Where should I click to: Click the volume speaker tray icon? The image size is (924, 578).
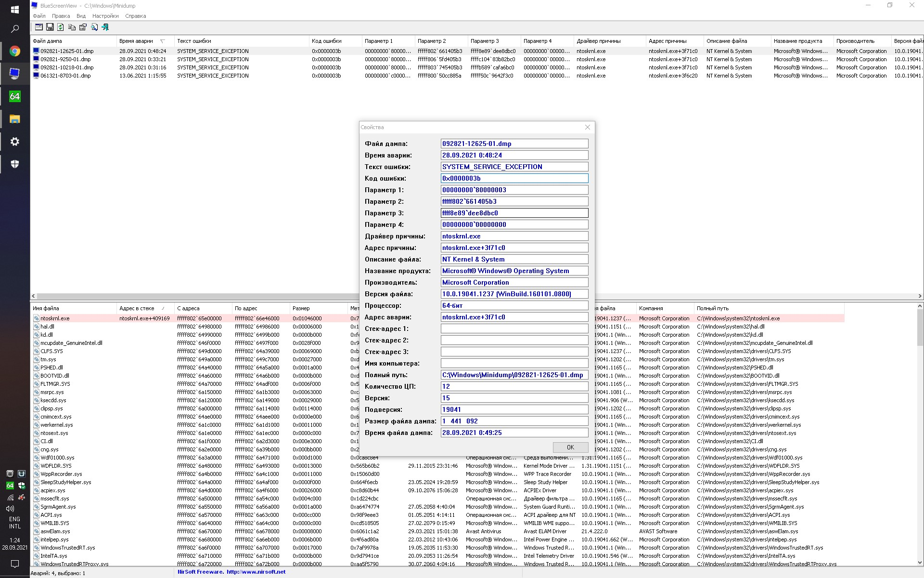pos(10,509)
